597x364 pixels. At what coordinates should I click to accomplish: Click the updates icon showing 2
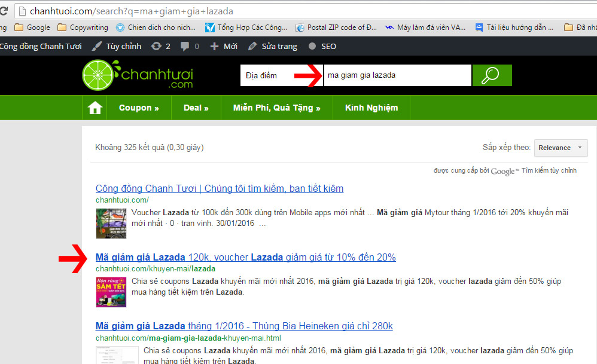pos(161,46)
